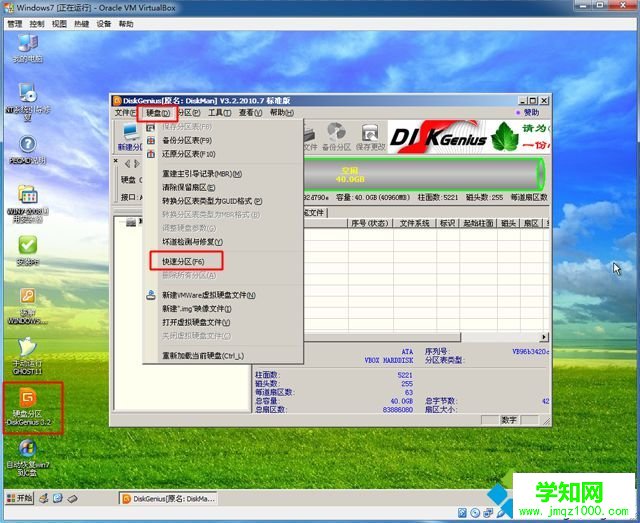Viewport: 640px width, 523px height.
Task: Click the optical disc VirtualBox status bar icon
Action: (x=475, y=513)
